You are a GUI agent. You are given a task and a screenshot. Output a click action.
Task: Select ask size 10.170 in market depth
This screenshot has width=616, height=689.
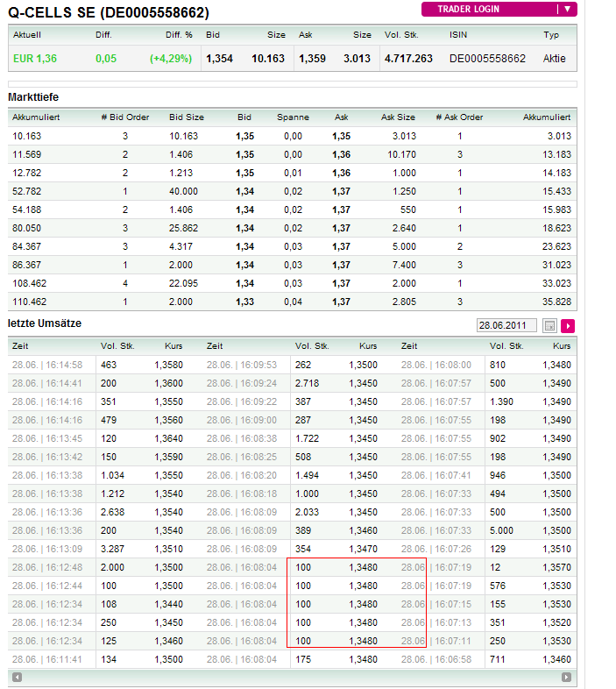pyautogui.click(x=401, y=154)
